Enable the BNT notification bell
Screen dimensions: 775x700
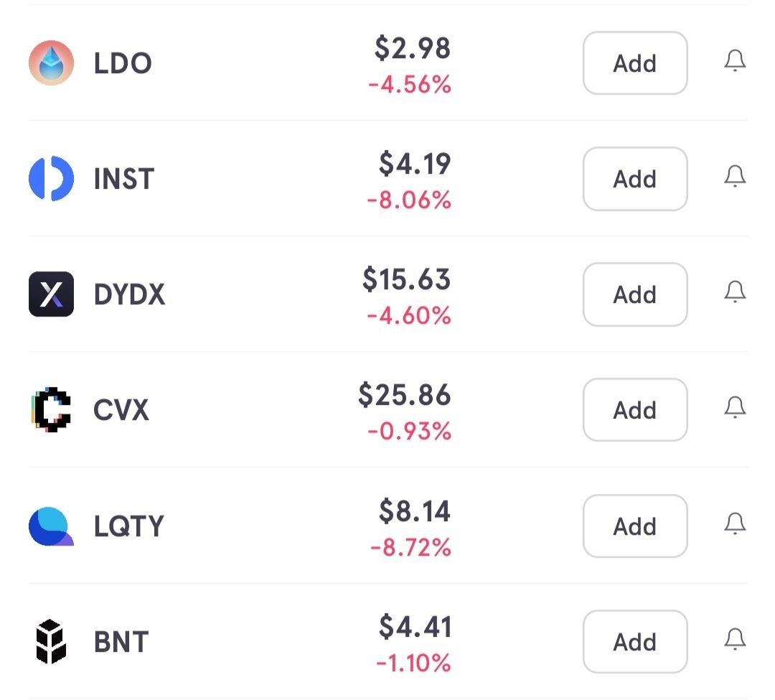tap(735, 639)
